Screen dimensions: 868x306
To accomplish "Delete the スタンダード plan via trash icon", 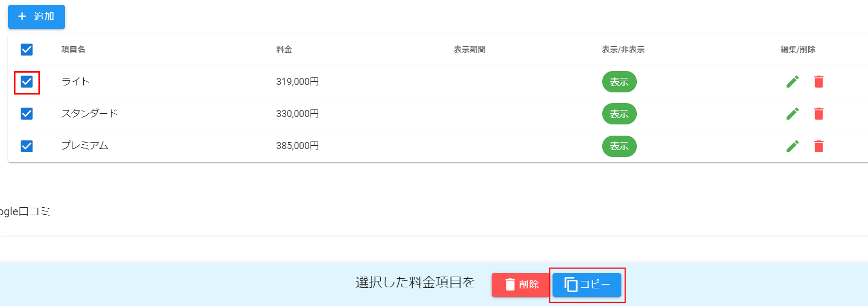I will [x=818, y=114].
